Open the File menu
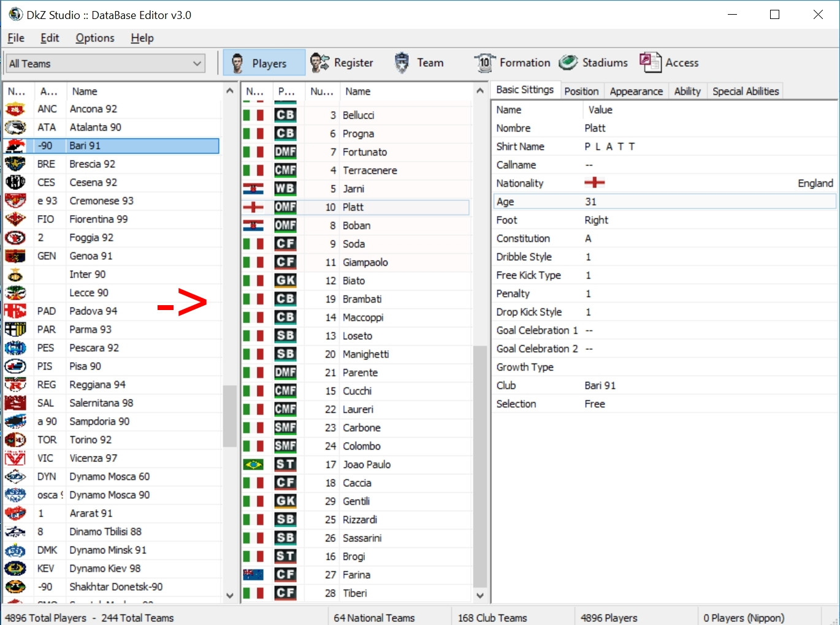The width and height of the screenshot is (840, 625). tap(16, 38)
